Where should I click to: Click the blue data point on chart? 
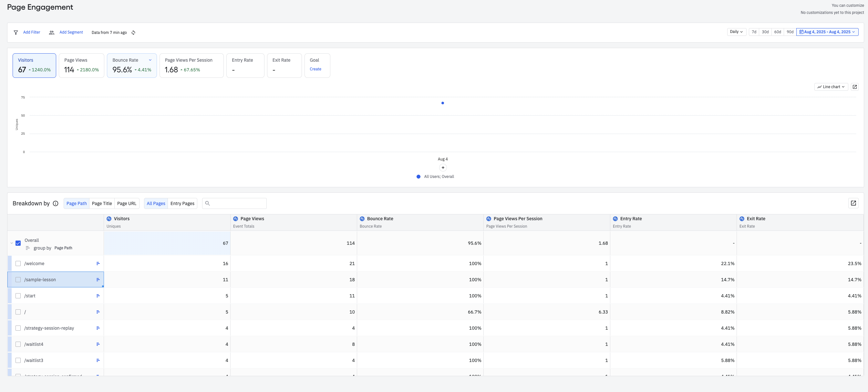[x=443, y=103]
